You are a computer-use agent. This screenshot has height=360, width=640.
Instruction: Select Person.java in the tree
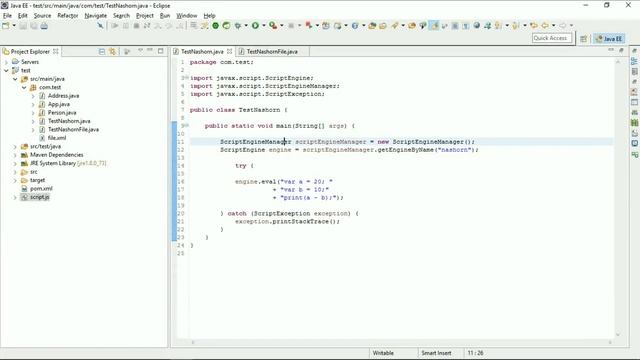pyautogui.click(x=62, y=113)
